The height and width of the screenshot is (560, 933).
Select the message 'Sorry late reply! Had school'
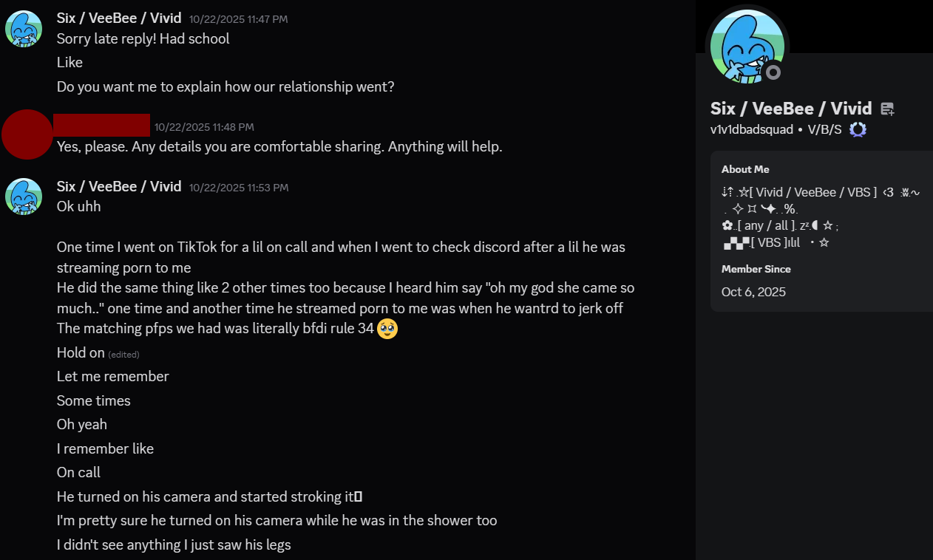click(143, 38)
